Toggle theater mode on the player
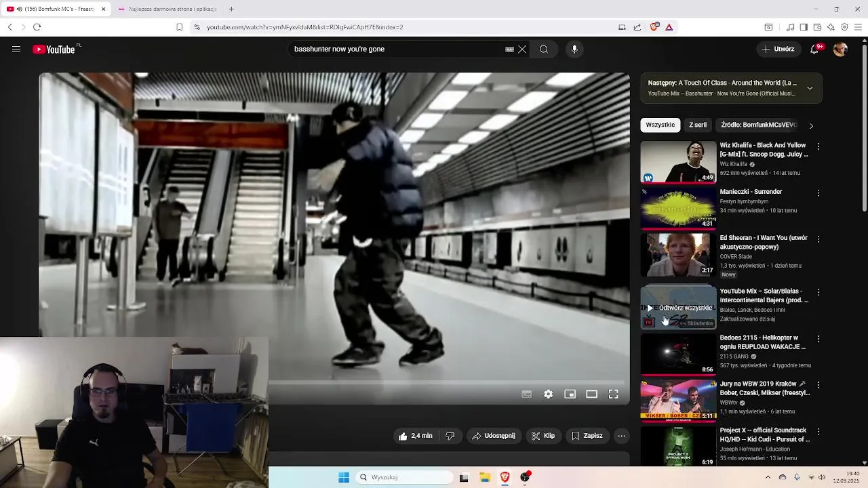868x488 pixels. click(592, 394)
